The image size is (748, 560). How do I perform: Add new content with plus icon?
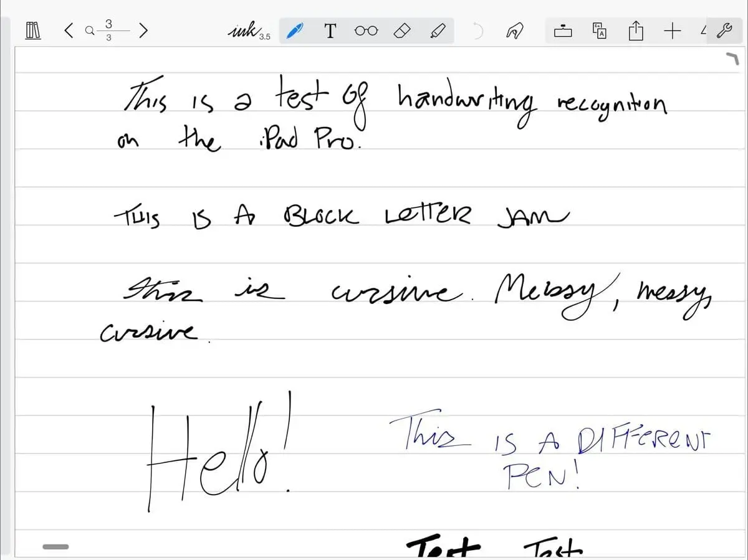672,31
